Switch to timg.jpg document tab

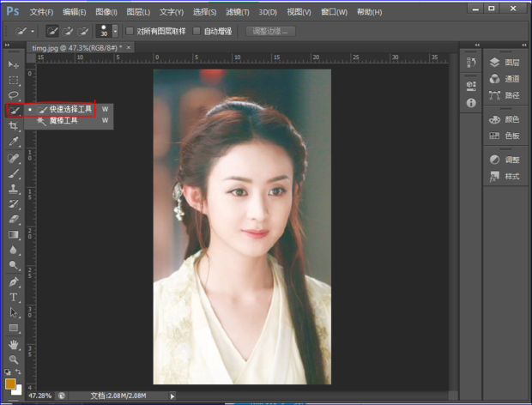point(77,48)
